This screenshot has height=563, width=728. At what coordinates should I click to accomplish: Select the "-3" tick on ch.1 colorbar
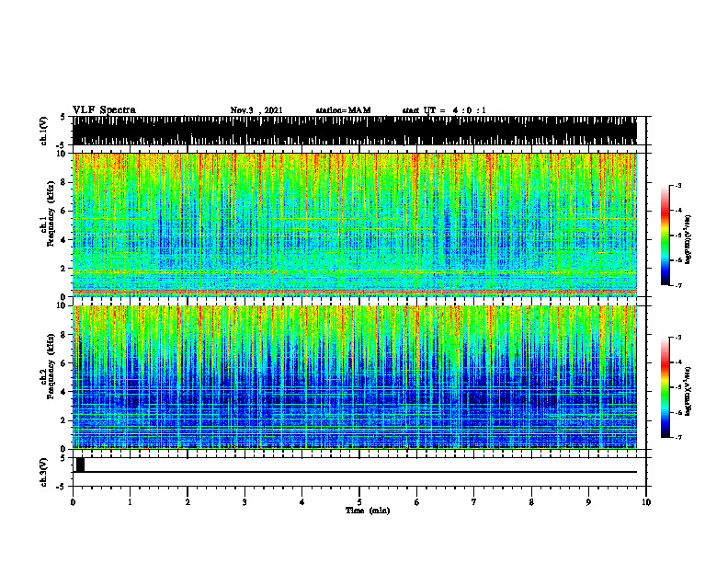pos(677,185)
